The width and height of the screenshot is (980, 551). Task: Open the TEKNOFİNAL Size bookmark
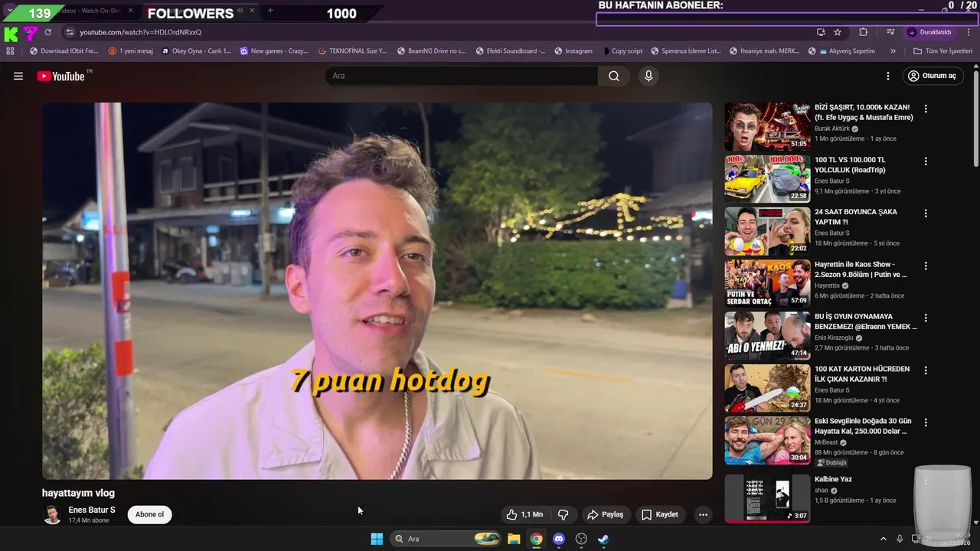point(352,51)
